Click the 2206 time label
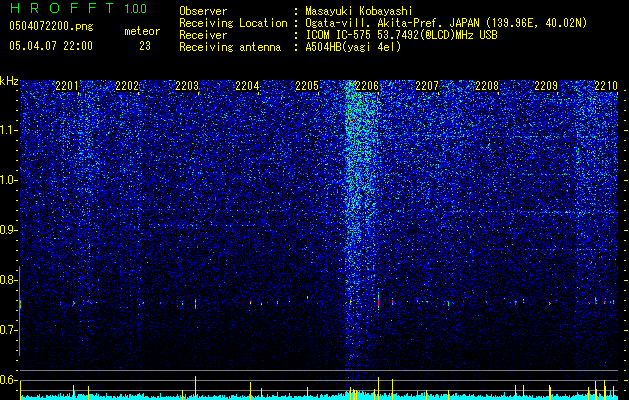Screen dimensions: 629x400 tap(367, 85)
